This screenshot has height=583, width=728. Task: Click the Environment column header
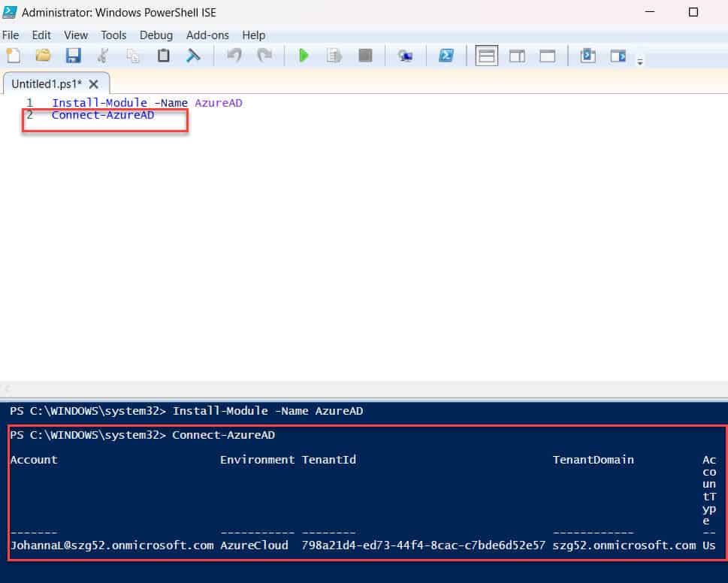click(x=257, y=460)
